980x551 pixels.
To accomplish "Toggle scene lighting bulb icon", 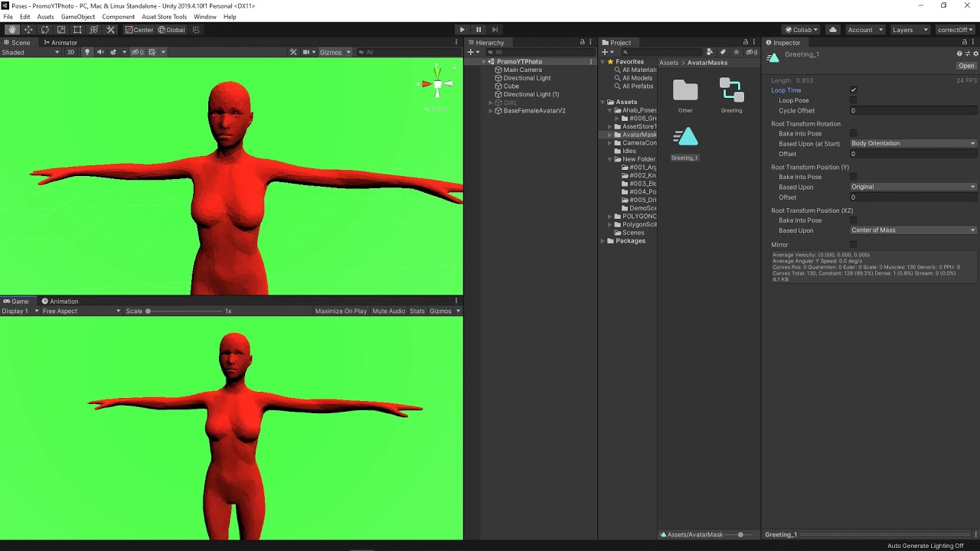I will 87,52.
